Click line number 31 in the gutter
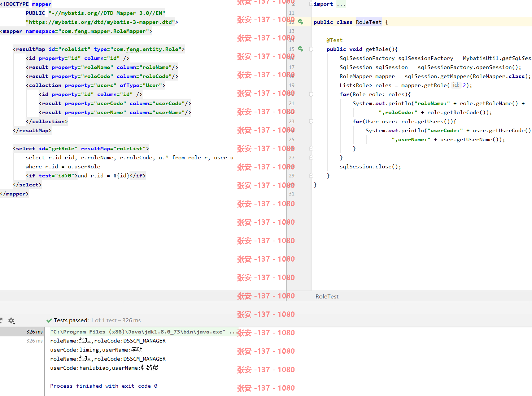 [x=292, y=194]
